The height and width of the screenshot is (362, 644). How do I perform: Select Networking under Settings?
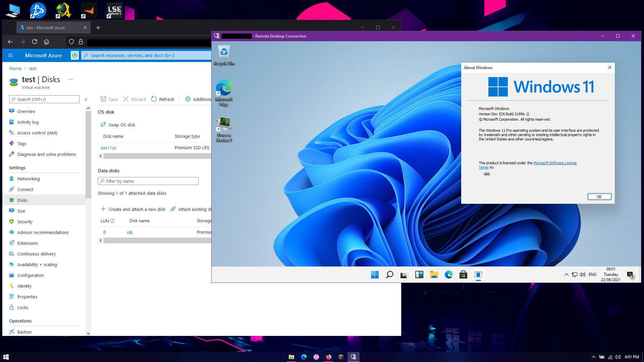[x=29, y=179]
